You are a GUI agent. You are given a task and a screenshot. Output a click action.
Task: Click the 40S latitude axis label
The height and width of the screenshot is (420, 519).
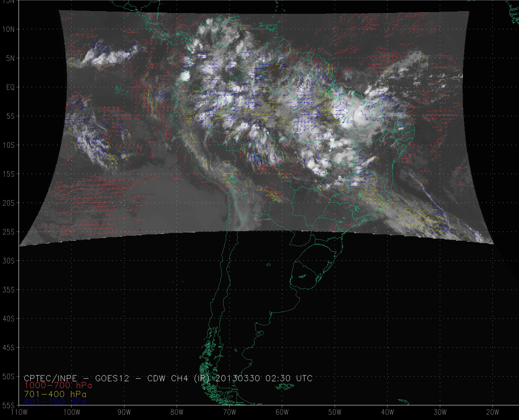(x=8, y=319)
